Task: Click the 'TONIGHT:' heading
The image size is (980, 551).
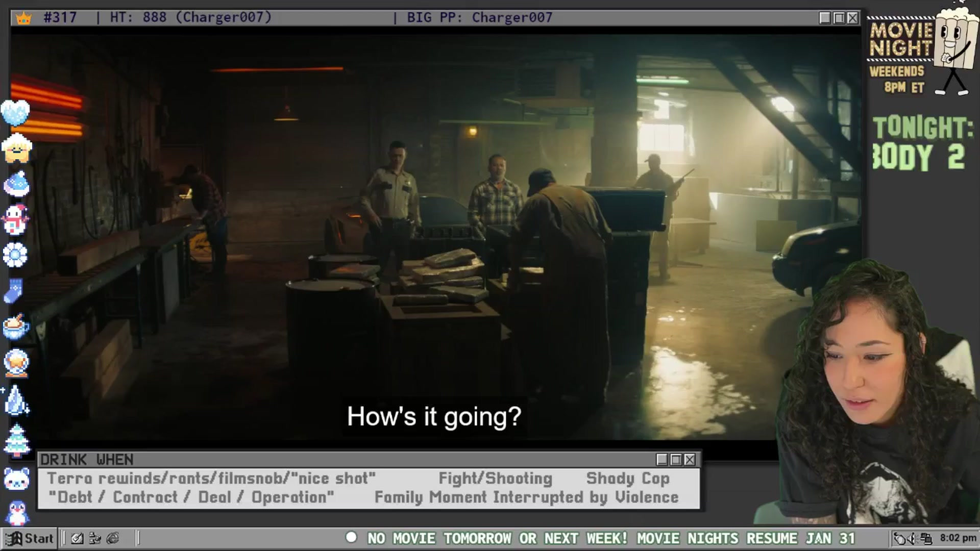Action: click(923, 128)
